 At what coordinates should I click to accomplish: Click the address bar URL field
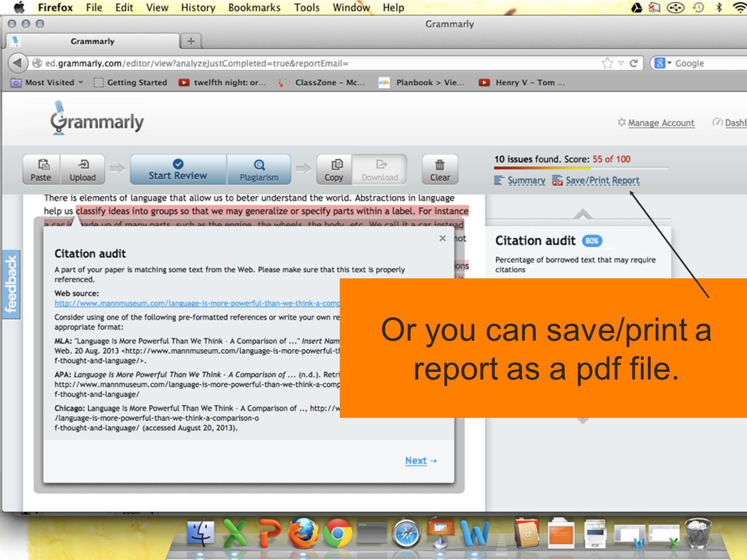click(x=317, y=63)
